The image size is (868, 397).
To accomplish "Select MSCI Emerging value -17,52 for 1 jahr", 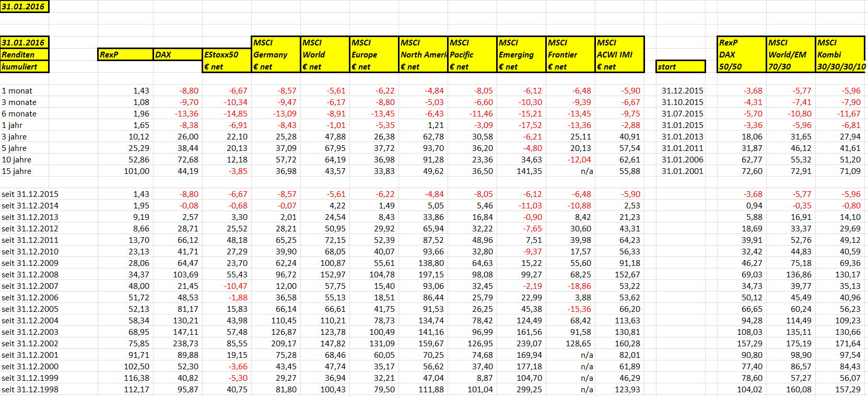I will 530,125.
